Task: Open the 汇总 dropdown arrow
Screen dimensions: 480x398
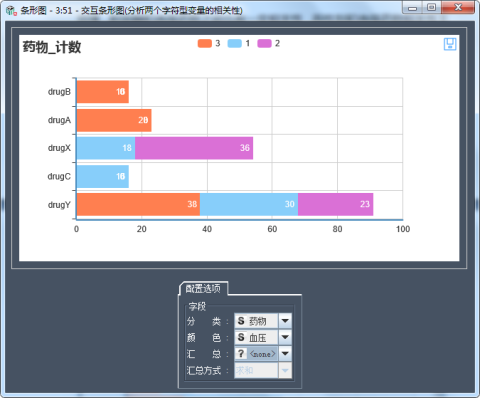Action: (x=285, y=353)
